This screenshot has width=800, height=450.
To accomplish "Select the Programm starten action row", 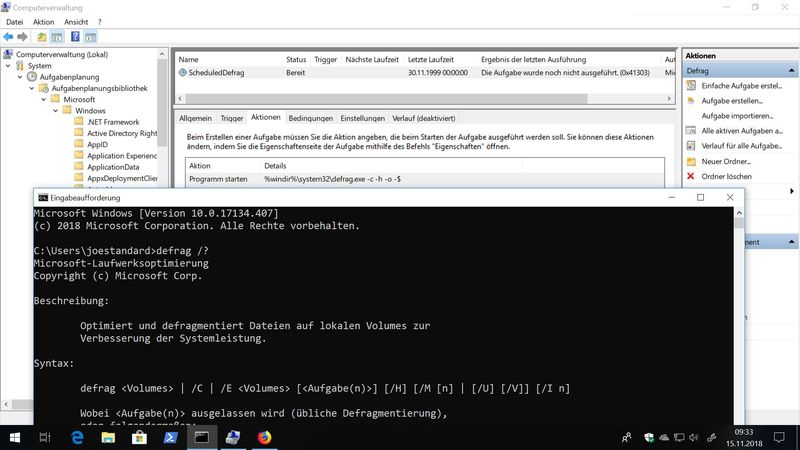I will tap(424, 179).
